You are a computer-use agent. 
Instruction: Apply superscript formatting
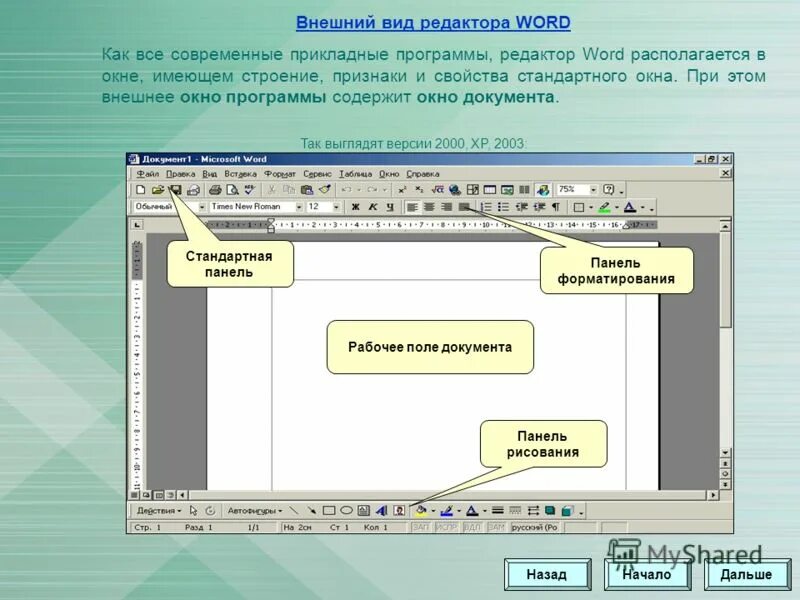(x=403, y=190)
